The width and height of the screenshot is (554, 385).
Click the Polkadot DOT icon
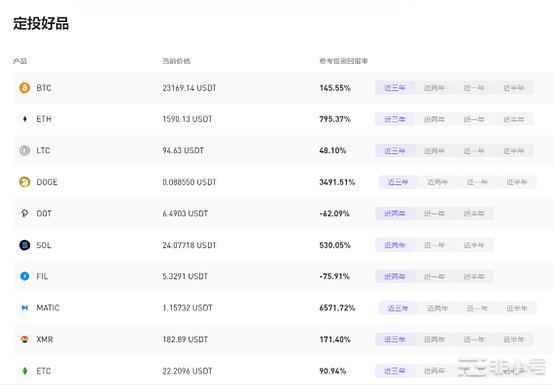pos(24,213)
